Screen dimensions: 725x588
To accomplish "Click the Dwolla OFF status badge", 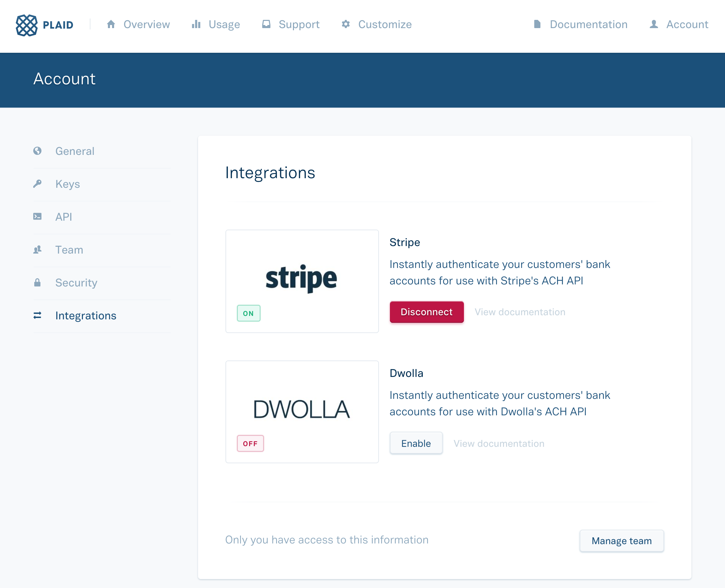I will pos(250,443).
